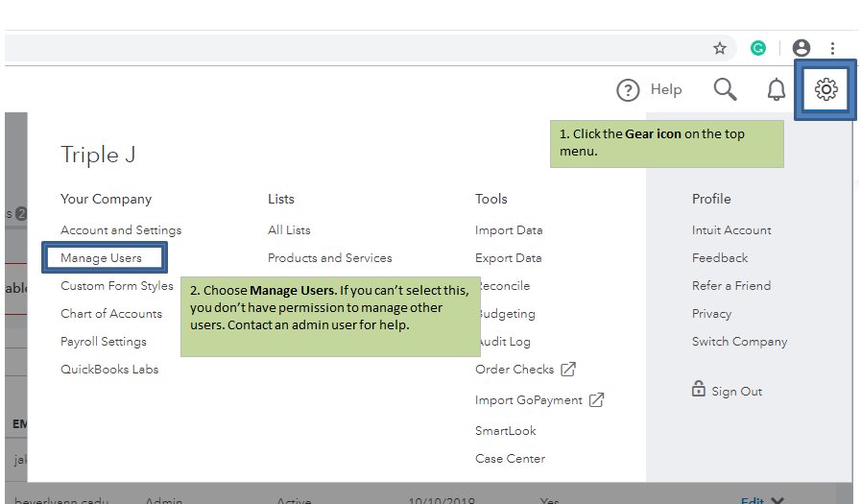Bookmark this page with star icon
This screenshot has height=504, width=861.
click(719, 48)
